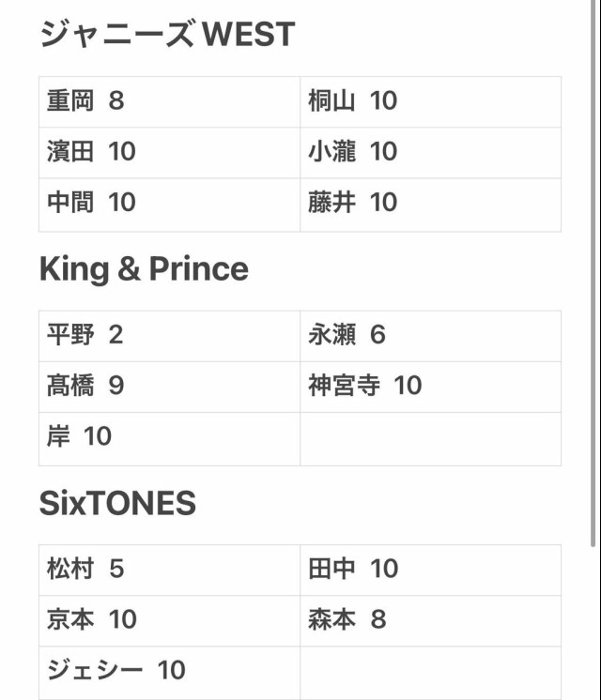Tap the 桐山 10 cell

[430, 101]
